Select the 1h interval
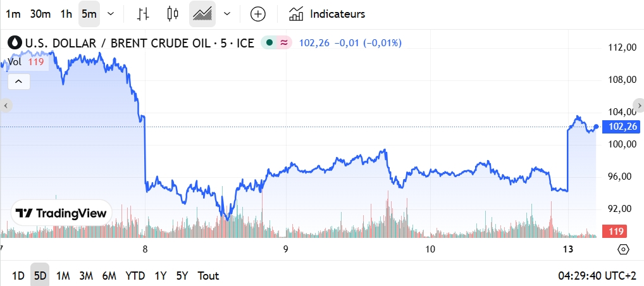The width and height of the screenshot is (644, 286). click(x=66, y=14)
